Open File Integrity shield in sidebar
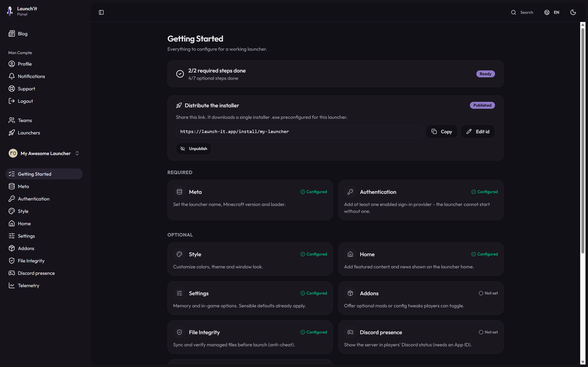 [x=12, y=261]
